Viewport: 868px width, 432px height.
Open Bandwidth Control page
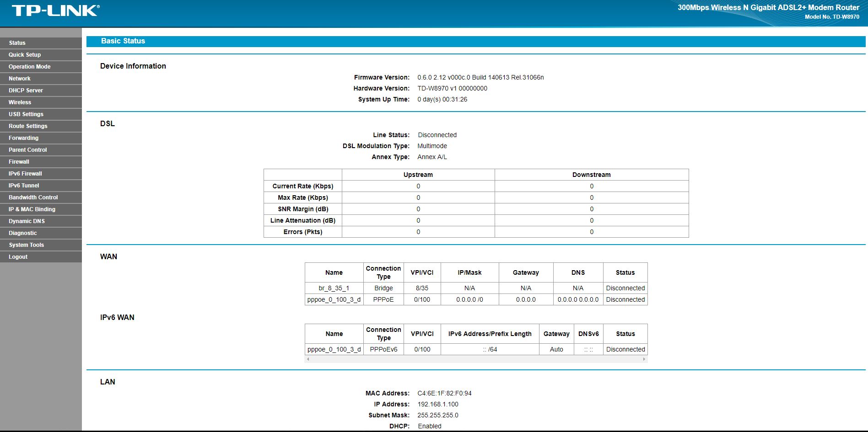coord(41,197)
